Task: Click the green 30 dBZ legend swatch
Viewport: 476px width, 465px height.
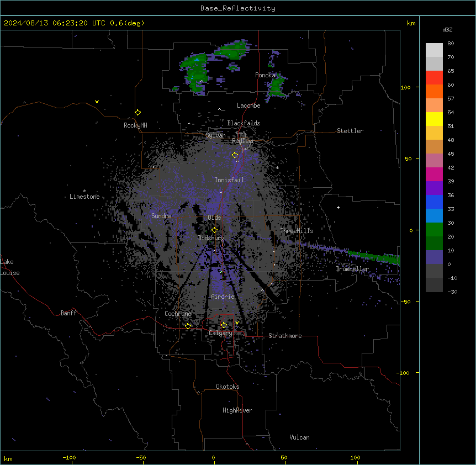Action: click(434, 230)
